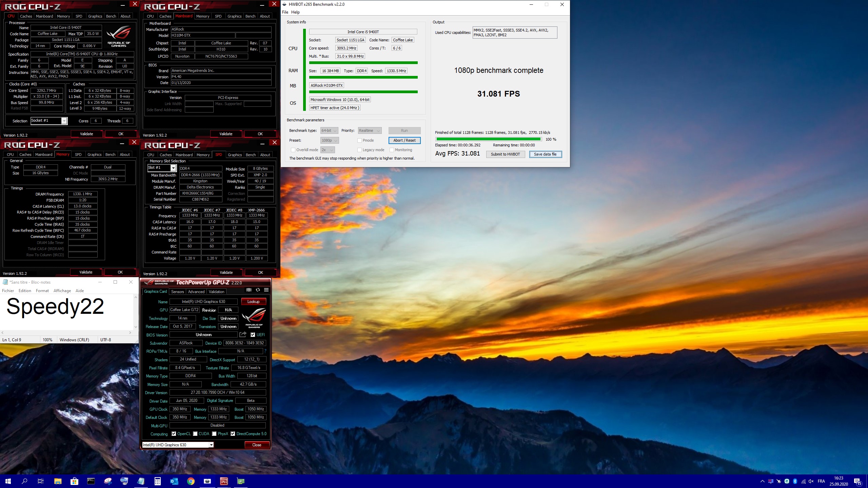The height and width of the screenshot is (488, 868).
Task: Switch to GPU-Z Sensors tab
Action: click(177, 292)
